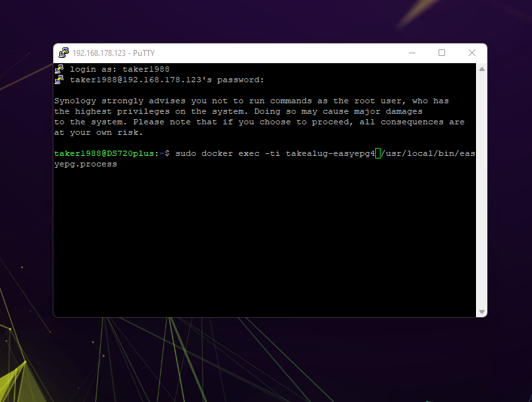532x402 pixels.
Task: Click the terminal scrollbar up arrow
Action: pos(481,69)
